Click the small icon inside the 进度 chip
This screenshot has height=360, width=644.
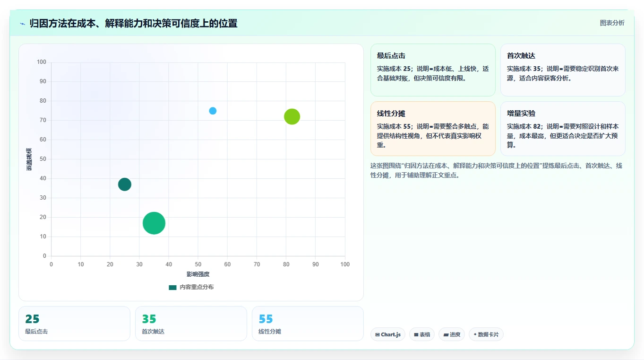[x=446, y=334]
